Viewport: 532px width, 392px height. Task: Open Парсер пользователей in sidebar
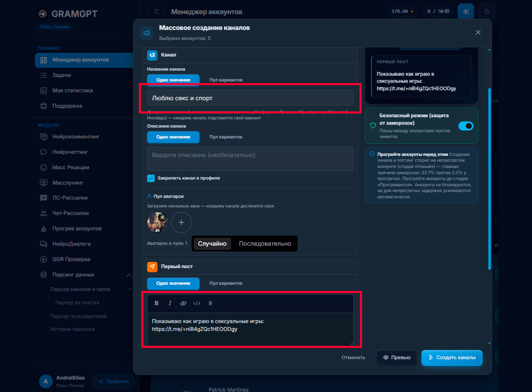79,316
